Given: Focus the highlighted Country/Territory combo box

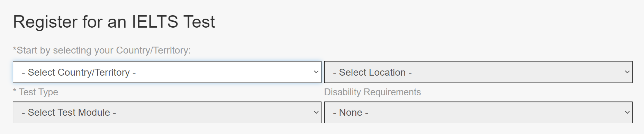Looking at the screenshot, I should [167, 72].
